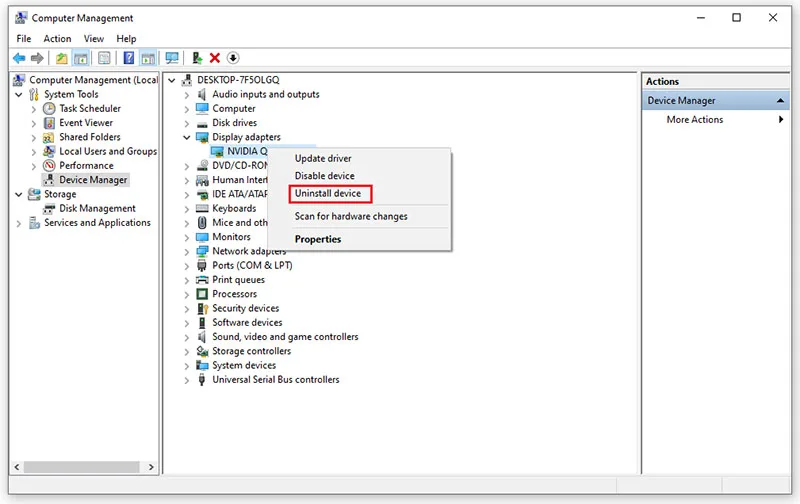Click the Update device driver toolbar icon
Viewport: 800px width, 504px height.
[197, 58]
